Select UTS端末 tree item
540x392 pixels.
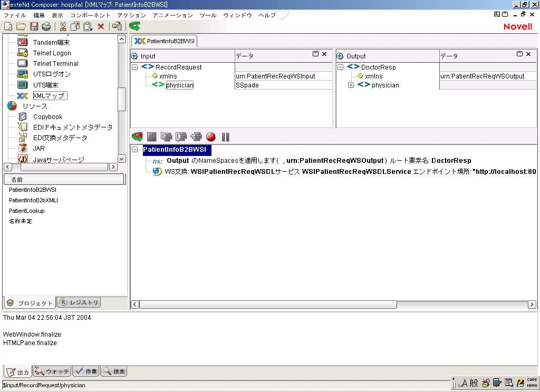(45, 85)
